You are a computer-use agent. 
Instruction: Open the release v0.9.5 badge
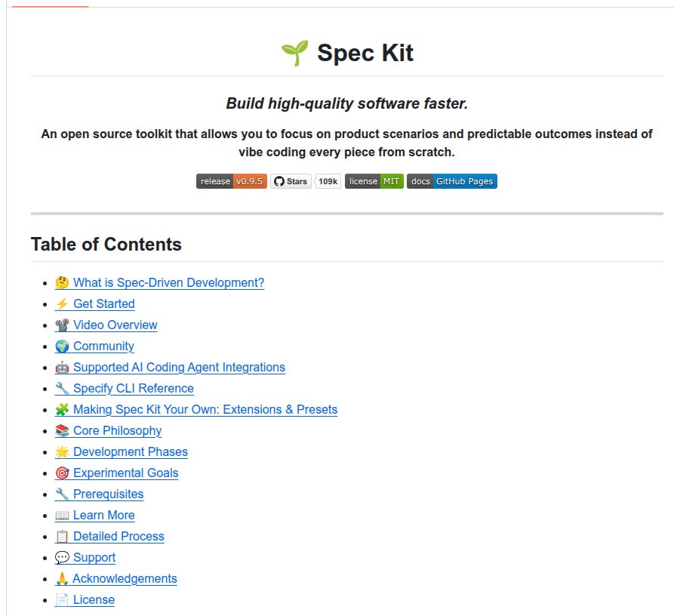point(232,181)
